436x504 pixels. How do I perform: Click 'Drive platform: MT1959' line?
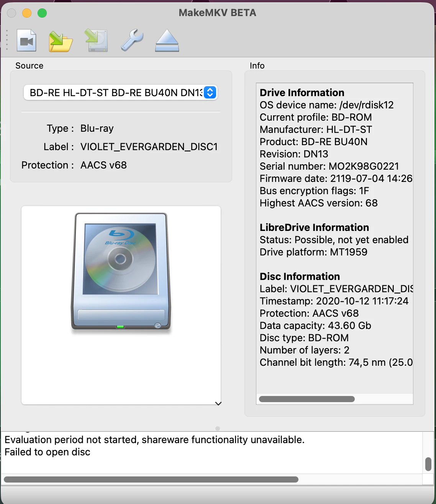point(313,252)
